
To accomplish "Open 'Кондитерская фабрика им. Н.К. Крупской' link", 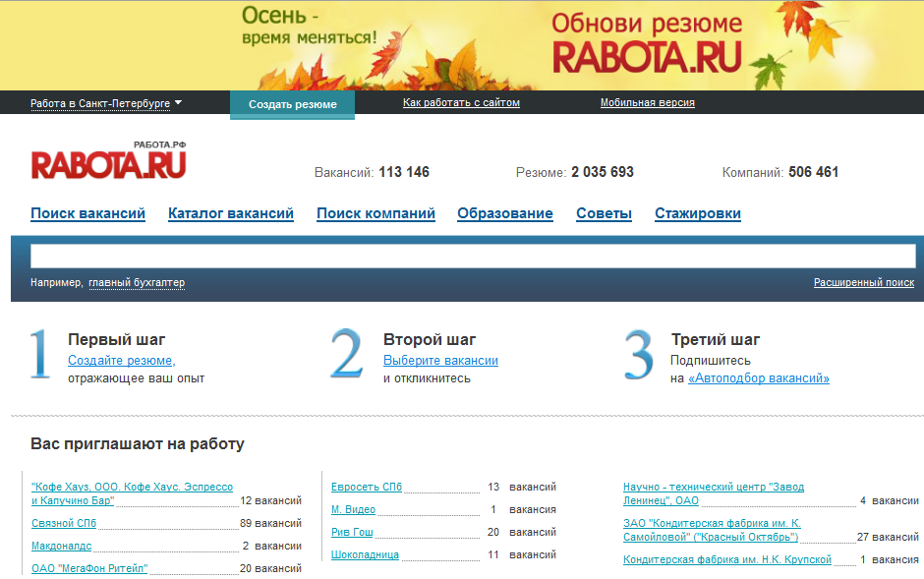I will 727,559.
